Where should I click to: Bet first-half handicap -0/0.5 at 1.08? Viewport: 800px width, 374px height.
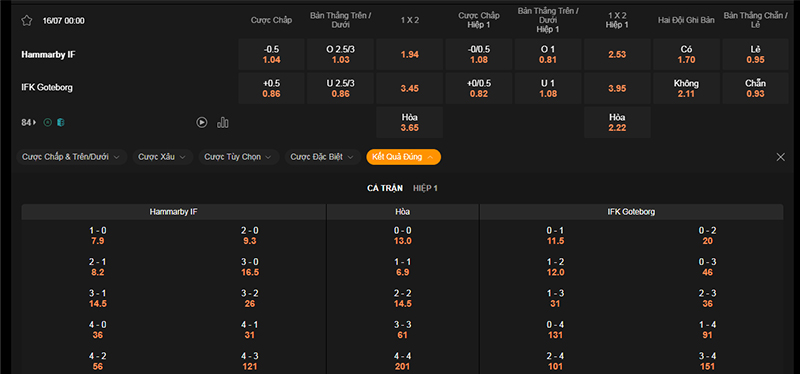coord(479,55)
